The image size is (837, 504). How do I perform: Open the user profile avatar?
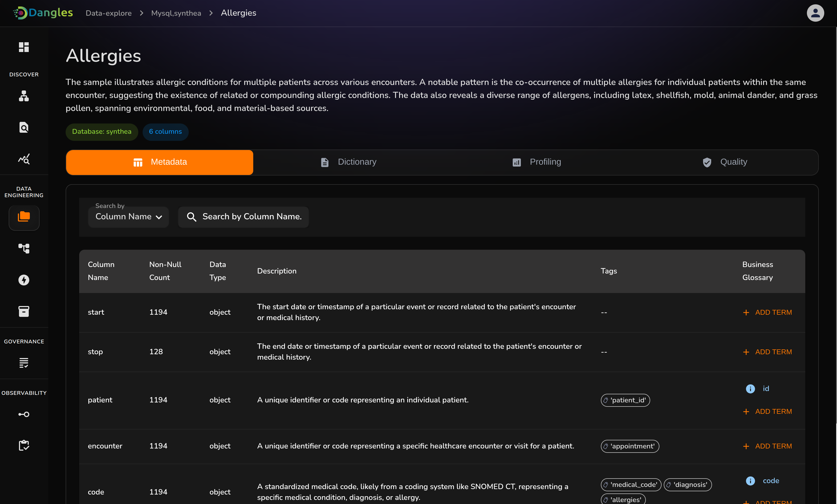pos(815,13)
